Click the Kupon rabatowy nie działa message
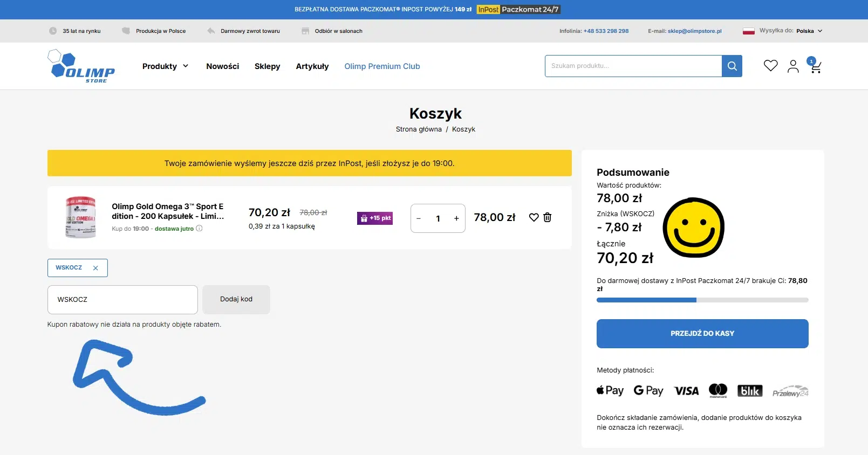The height and width of the screenshot is (455, 868). point(134,325)
